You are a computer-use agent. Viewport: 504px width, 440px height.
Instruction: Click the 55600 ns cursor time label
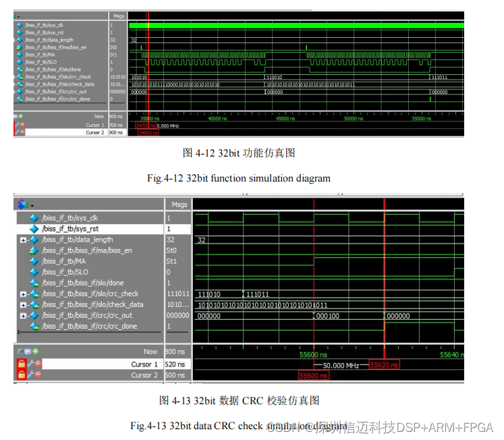313,375
